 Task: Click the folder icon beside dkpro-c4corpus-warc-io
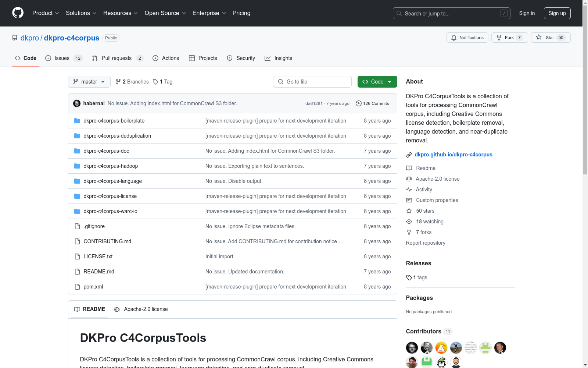click(77, 211)
